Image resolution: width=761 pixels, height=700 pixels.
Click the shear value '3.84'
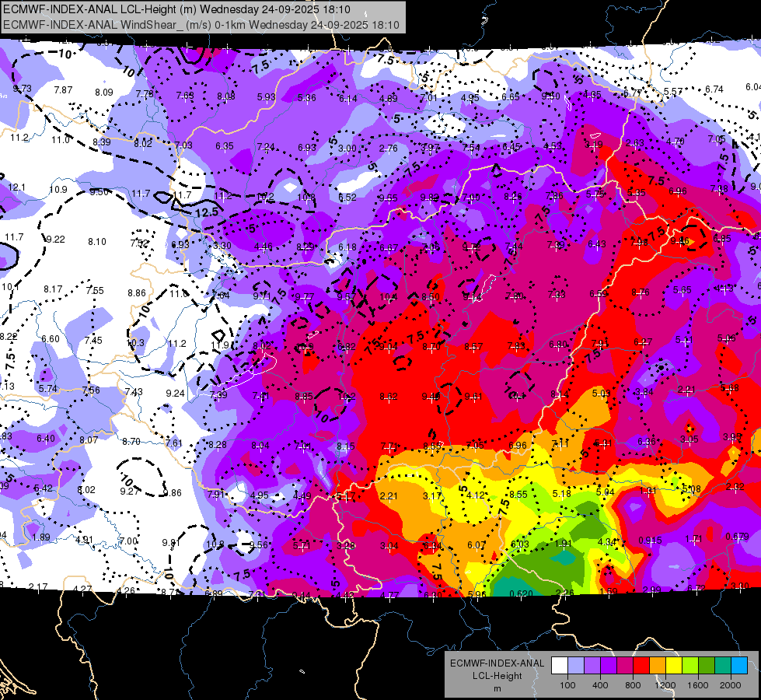[x=644, y=391]
